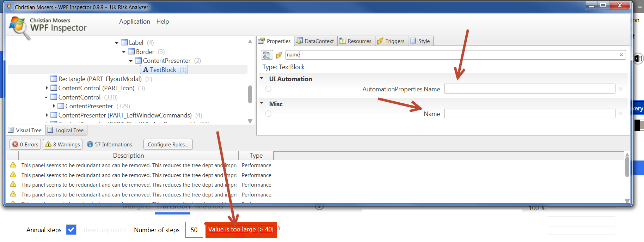Open the Application menu
The image size is (644, 242).
pyautogui.click(x=134, y=22)
